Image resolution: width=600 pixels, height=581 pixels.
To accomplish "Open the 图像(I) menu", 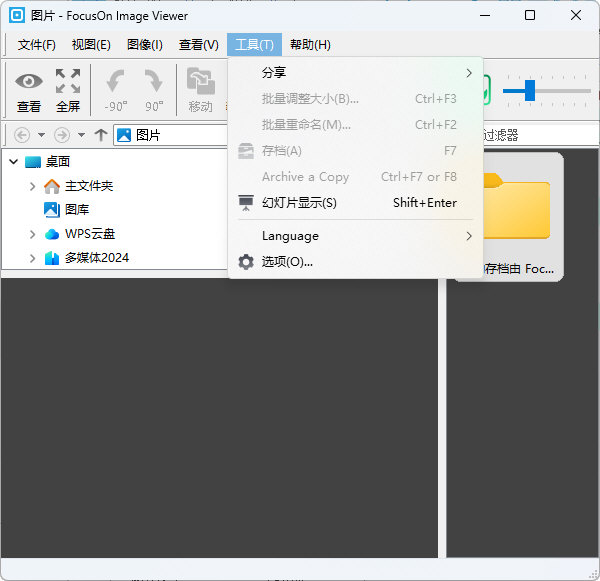I will pos(145,45).
